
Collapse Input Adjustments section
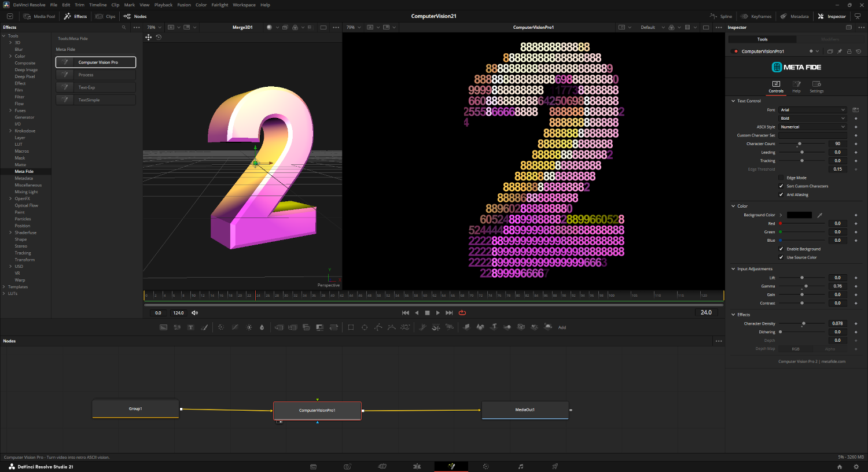coord(733,269)
